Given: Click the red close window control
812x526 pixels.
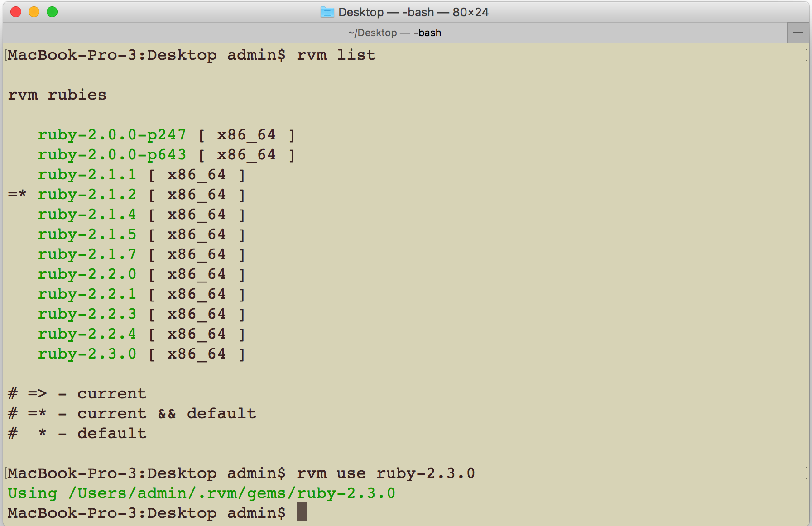Looking at the screenshot, I should pos(15,12).
